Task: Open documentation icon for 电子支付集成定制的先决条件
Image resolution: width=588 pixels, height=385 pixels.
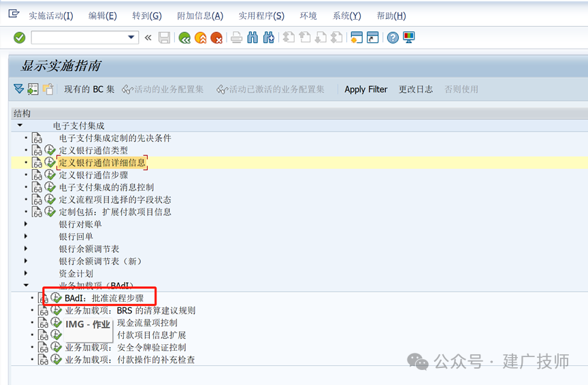Action: (x=37, y=138)
